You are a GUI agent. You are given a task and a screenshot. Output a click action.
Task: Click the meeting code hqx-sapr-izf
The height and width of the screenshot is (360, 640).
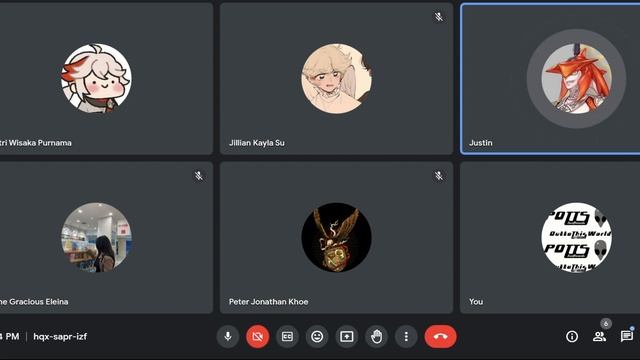tap(60, 337)
